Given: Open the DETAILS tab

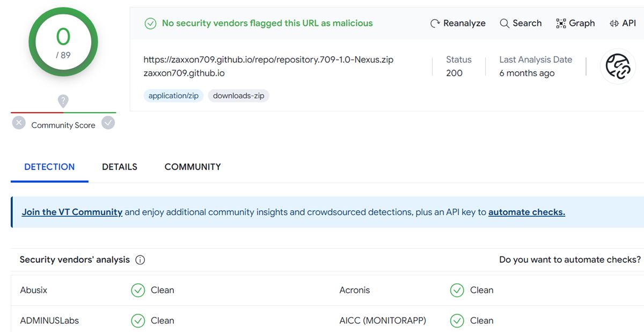Looking at the screenshot, I should click(x=120, y=167).
